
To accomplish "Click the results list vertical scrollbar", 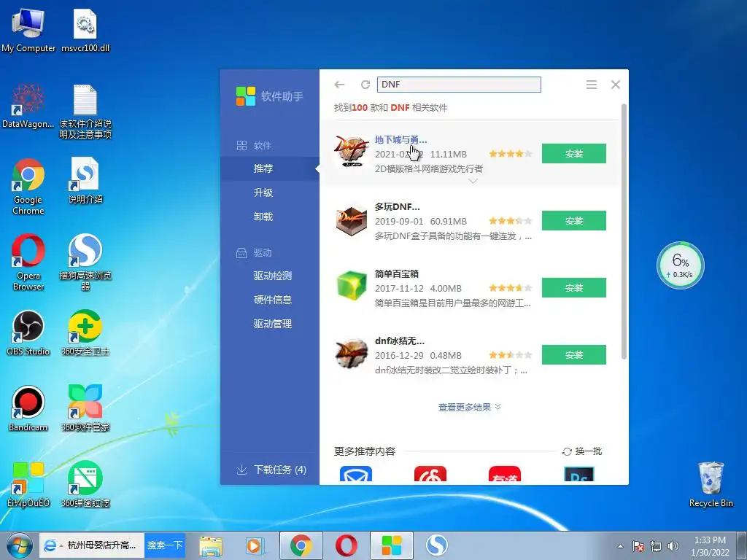I will coord(624,231).
